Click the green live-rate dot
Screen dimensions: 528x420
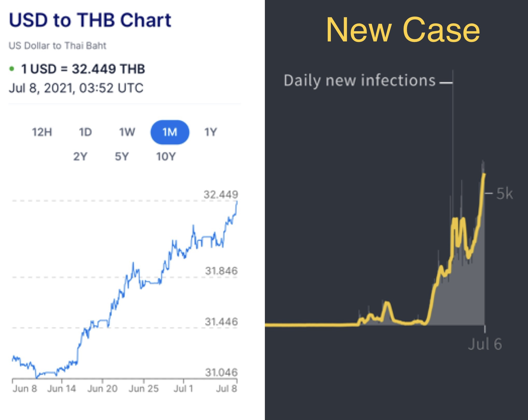click(12, 69)
